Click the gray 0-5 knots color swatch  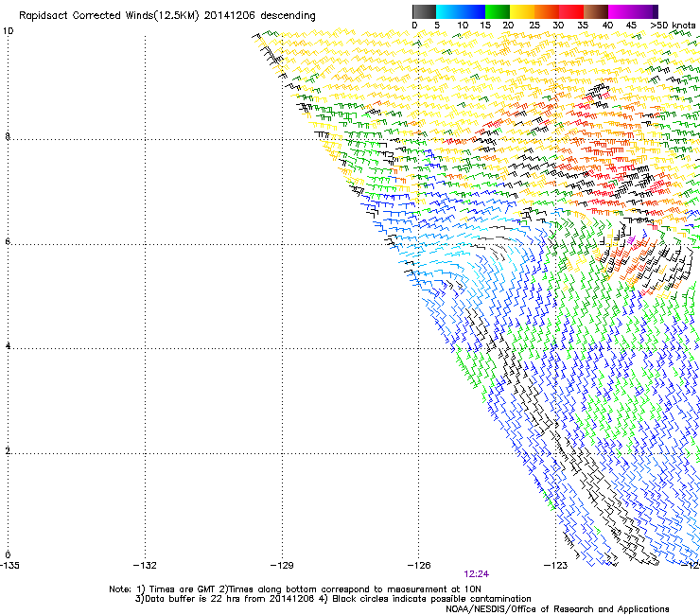424,11
